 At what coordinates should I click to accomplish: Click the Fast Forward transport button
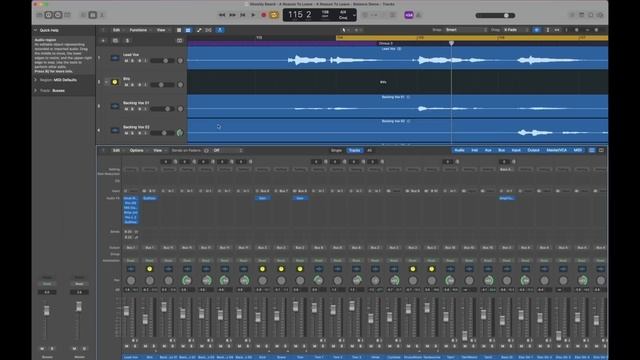(232, 15)
